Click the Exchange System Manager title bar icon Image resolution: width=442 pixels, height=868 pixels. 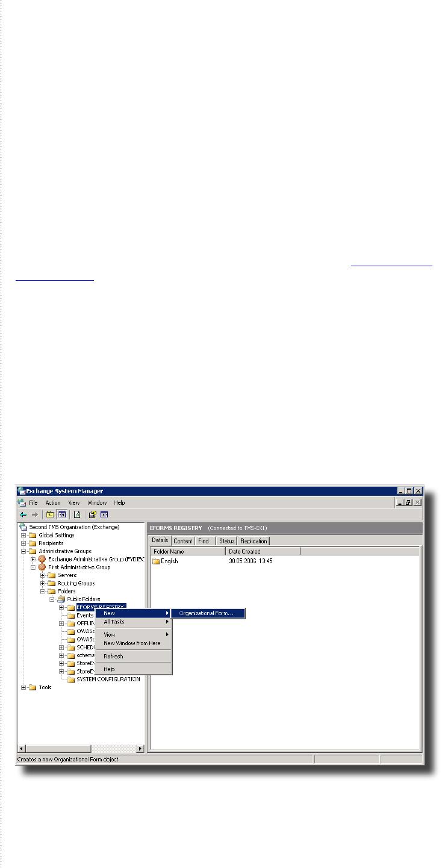point(21,491)
